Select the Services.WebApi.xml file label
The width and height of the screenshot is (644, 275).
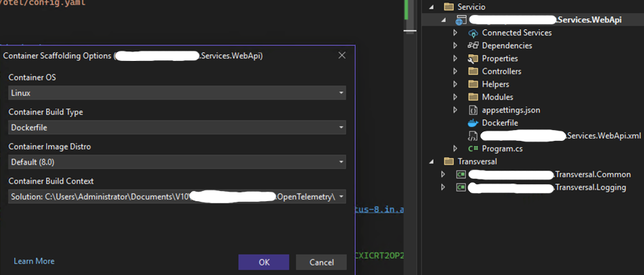(x=603, y=135)
